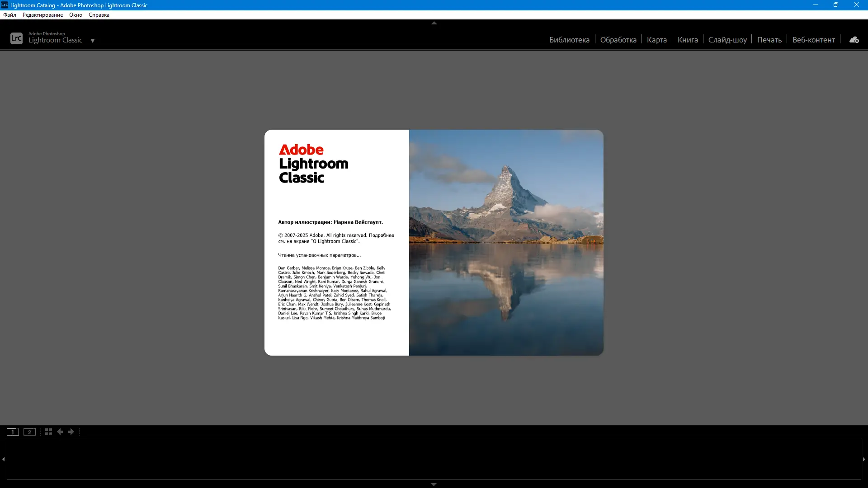This screenshot has width=868, height=488.
Task: Open the Печать module
Action: click(x=769, y=39)
